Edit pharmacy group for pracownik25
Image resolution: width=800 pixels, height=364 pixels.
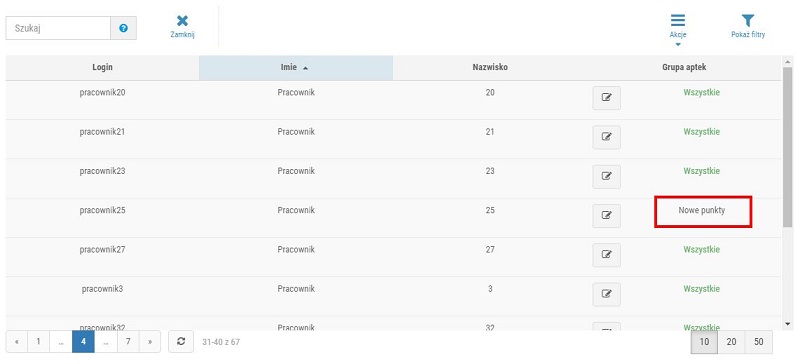[606, 216]
